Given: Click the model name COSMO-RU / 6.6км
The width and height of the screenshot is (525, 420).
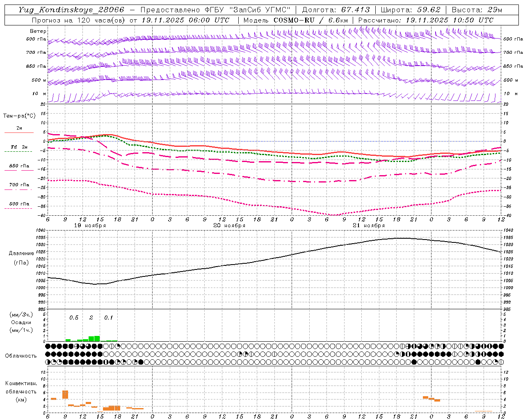Looking at the screenshot, I should click(310, 20).
